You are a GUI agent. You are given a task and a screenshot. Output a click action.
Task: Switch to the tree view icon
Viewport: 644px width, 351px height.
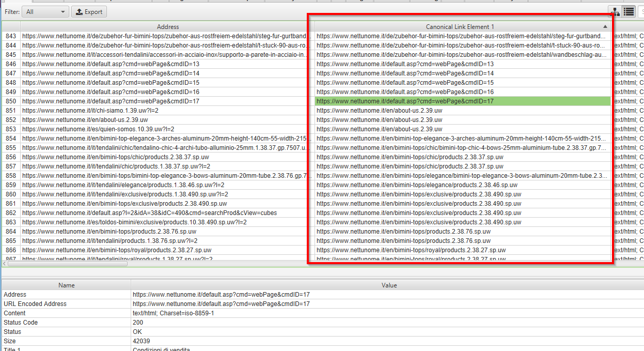(x=615, y=11)
